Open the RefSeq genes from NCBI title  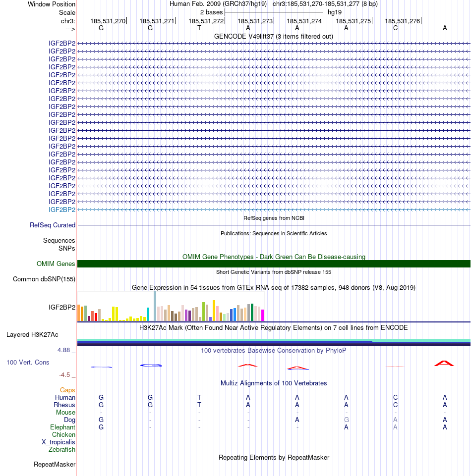click(x=274, y=218)
